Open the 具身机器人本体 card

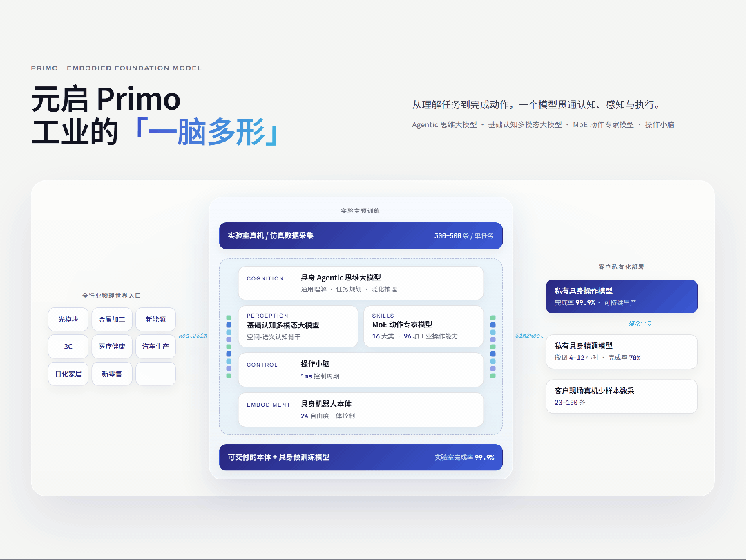(361, 409)
